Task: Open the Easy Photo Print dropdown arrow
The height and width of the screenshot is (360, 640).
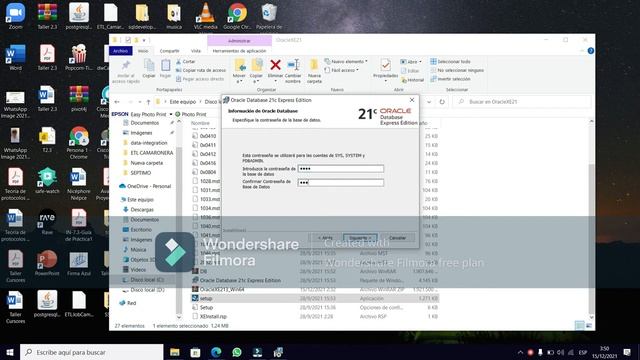Action: (x=171, y=114)
